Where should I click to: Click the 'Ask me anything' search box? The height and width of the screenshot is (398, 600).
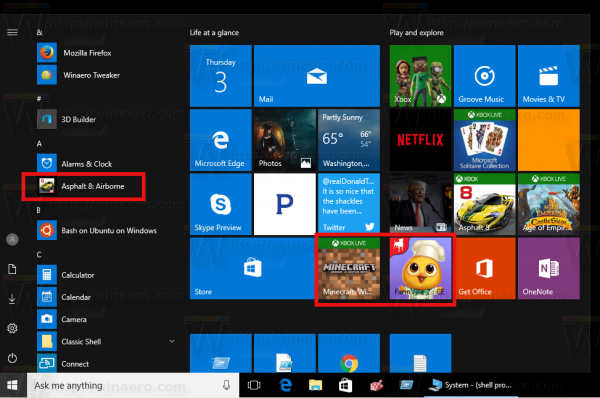133,385
